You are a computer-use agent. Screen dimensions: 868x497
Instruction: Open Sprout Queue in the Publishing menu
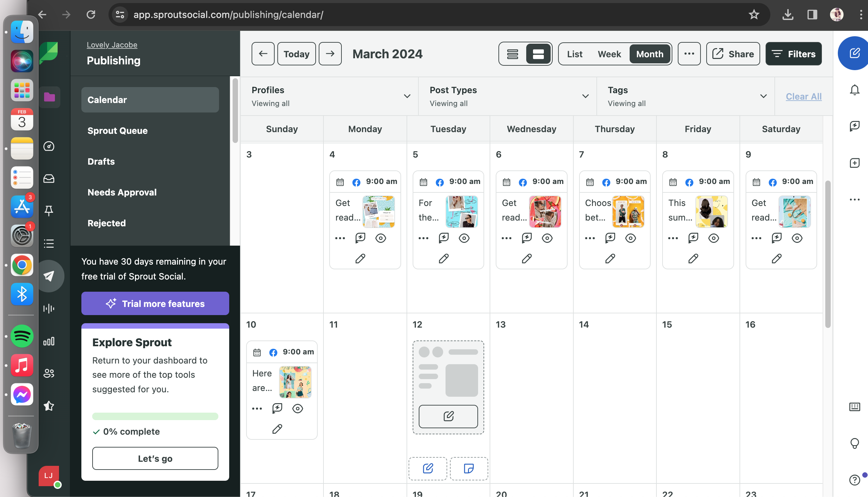tap(118, 130)
